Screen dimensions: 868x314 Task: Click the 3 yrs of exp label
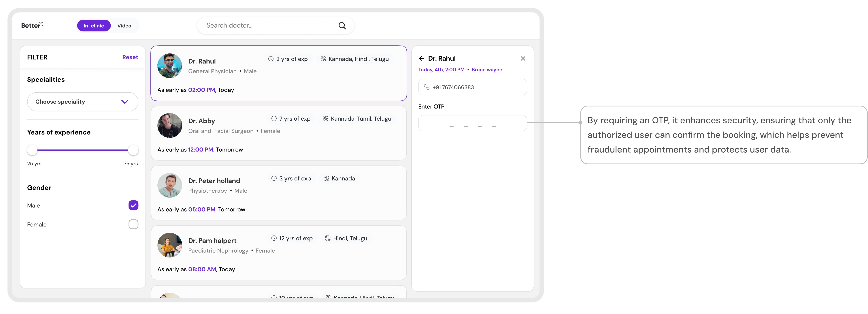click(295, 179)
